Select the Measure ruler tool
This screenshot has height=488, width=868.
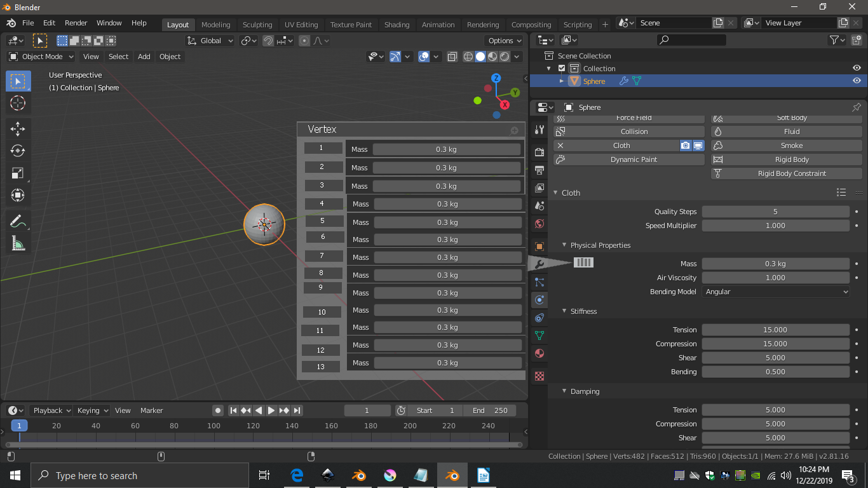pyautogui.click(x=18, y=243)
